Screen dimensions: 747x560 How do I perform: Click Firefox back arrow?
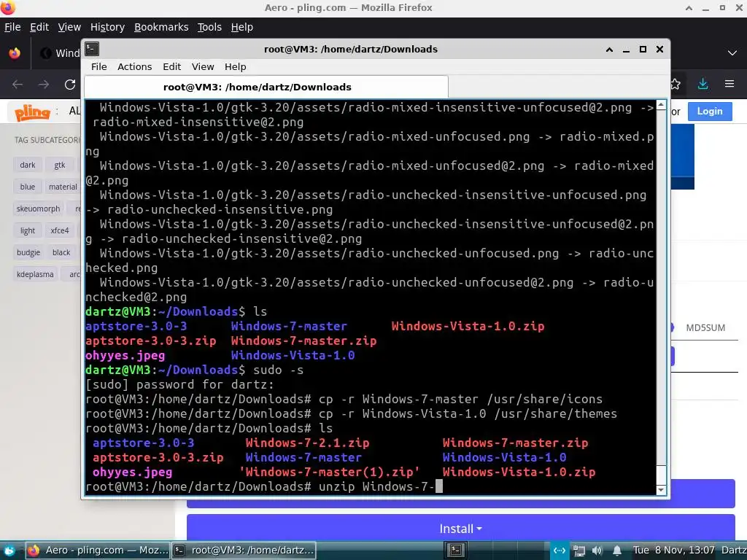18,85
